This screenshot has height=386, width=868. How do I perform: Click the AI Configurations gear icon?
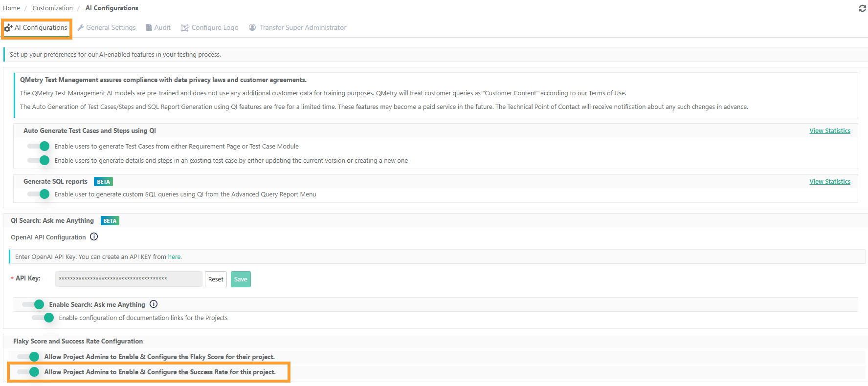click(x=8, y=28)
